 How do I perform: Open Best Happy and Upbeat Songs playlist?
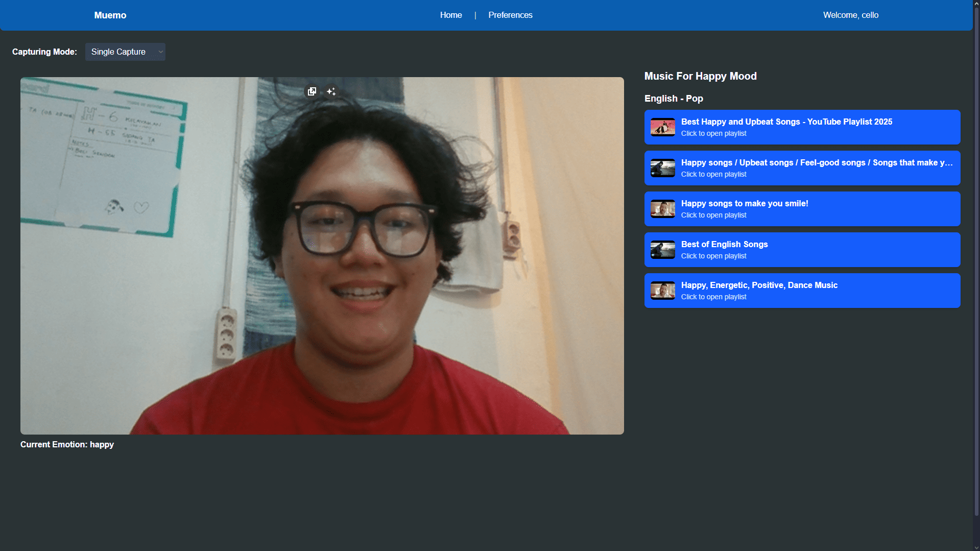pyautogui.click(x=802, y=127)
